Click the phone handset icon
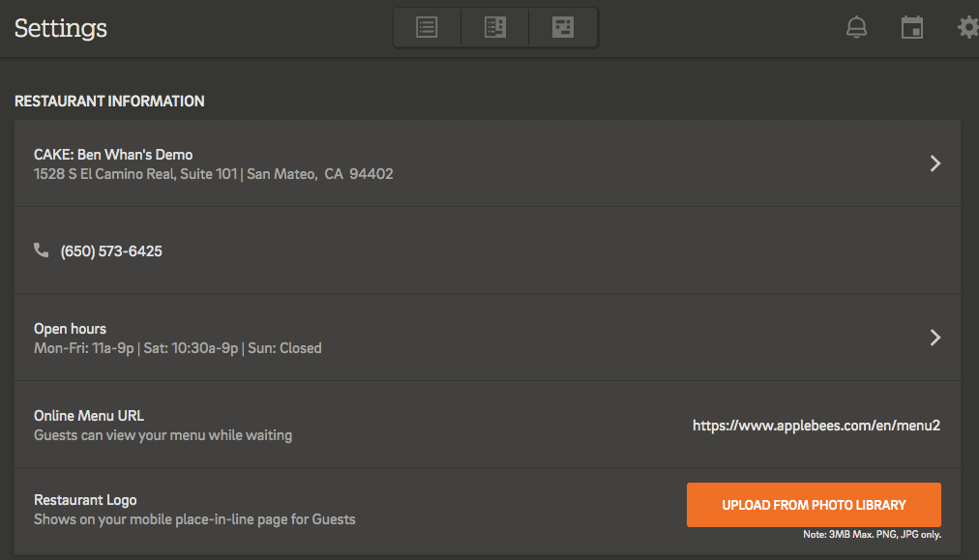The width and height of the screenshot is (979, 560). [x=42, y=251]
